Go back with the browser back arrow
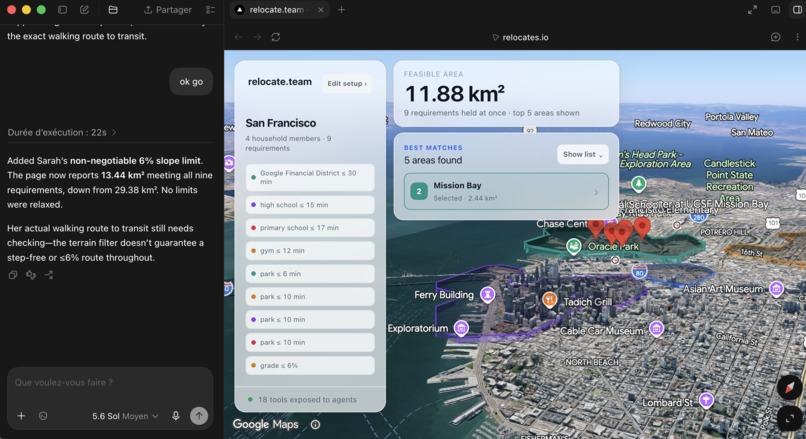 238,37
